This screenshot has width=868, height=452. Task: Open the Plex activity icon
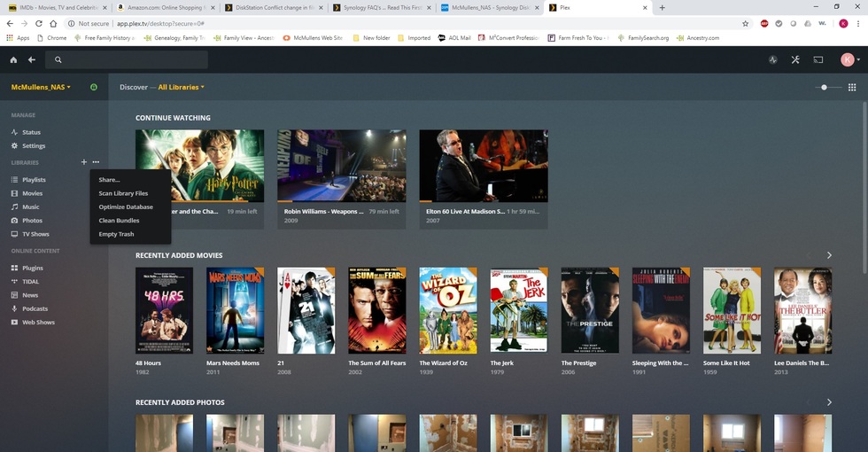coord(772,60)
